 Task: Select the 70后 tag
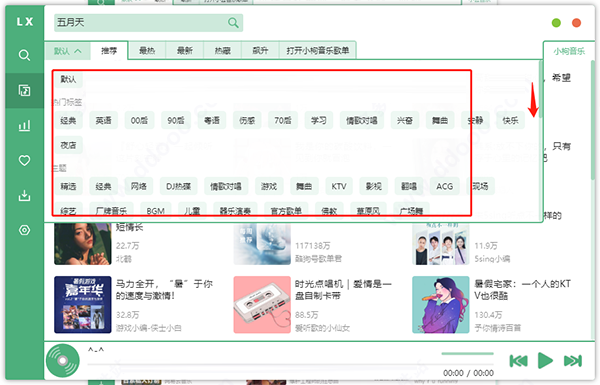[x=283, y=121]
